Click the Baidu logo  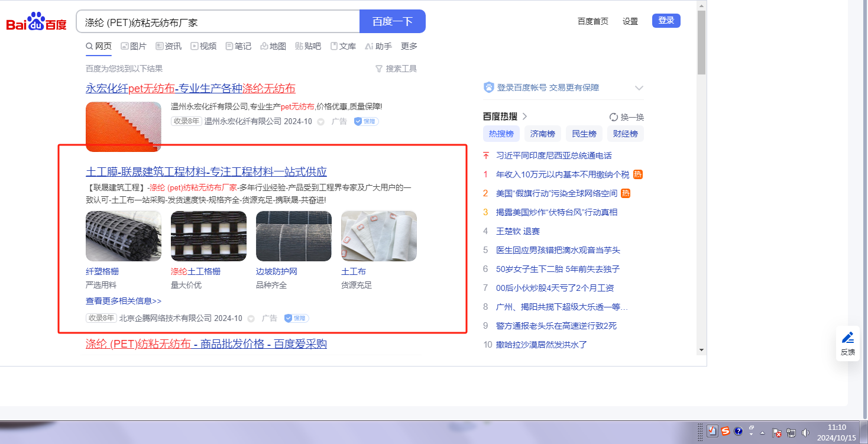point(36,21)
